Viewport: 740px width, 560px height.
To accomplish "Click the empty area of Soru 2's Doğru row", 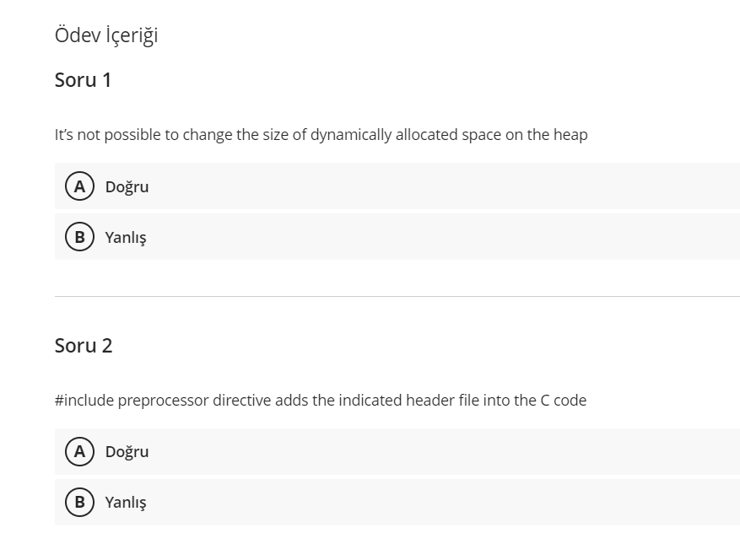I will (439, 451).
